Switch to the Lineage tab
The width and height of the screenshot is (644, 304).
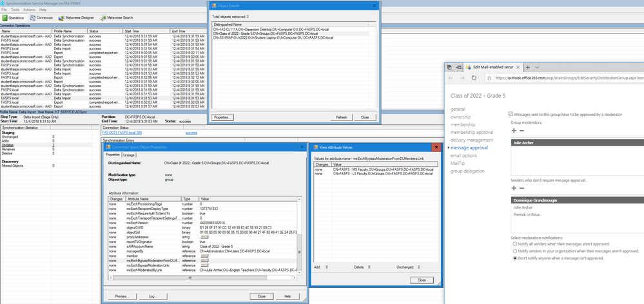point(128,155)
